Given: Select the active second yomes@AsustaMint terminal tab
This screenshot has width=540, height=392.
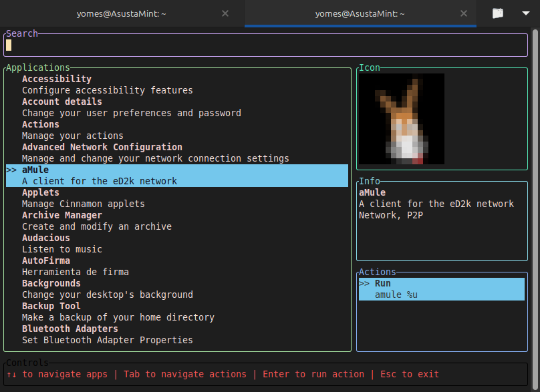Looking at the screenshot, I should (x=360, y=14).
